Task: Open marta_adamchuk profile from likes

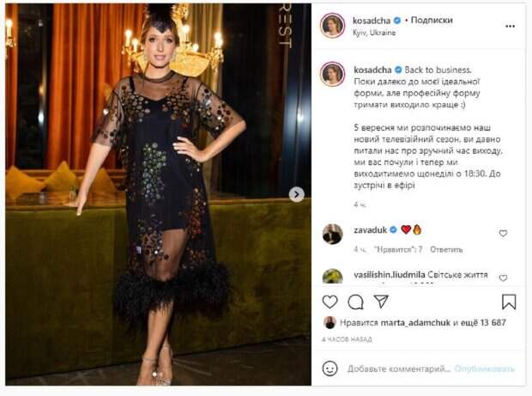Action: (x=415, y=323)
